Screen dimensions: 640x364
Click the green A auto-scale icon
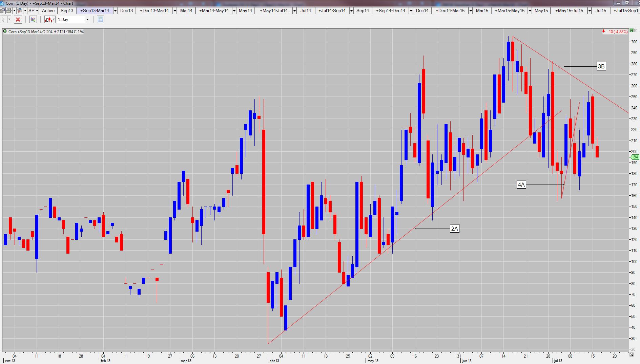point(631,31)
